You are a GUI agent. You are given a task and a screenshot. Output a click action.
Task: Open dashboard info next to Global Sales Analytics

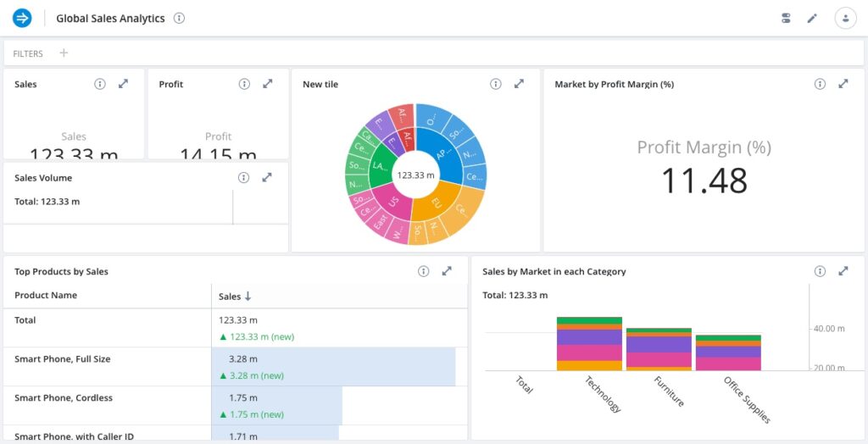179,19
